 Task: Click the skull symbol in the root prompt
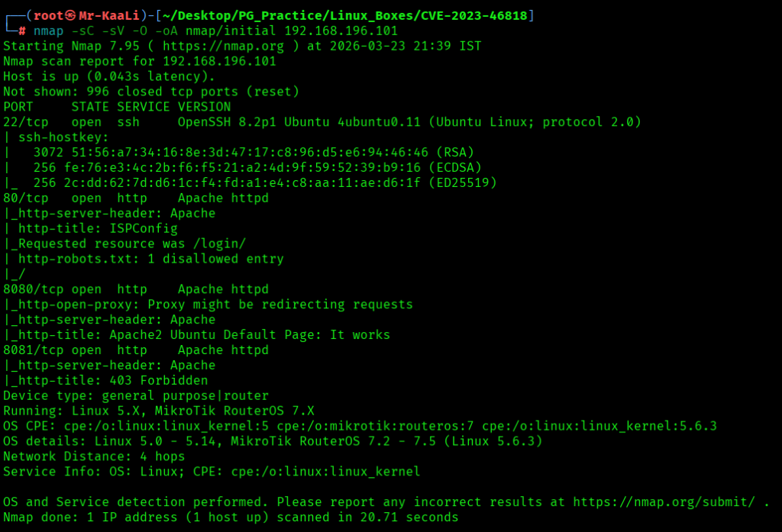(x=71, y=15)
